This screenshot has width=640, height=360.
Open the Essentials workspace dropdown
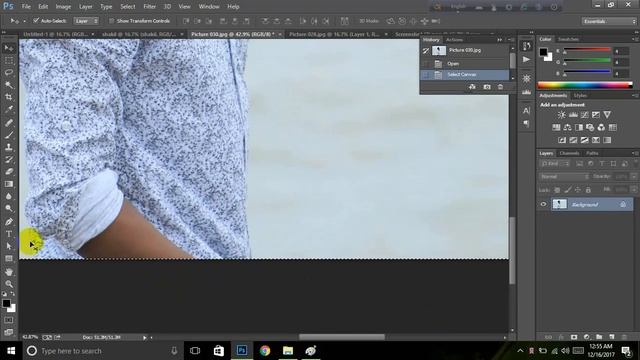(609, 21)
